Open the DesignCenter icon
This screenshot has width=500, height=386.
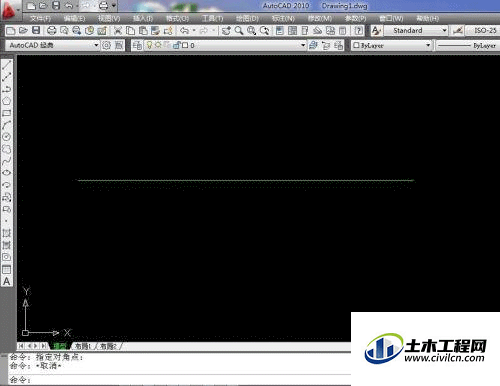point(292,31)
